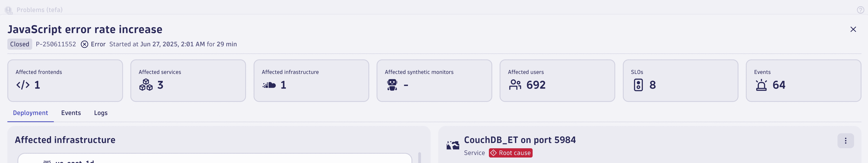
Task: Click the Problems app icon in header
Action: tap(8, 10)
